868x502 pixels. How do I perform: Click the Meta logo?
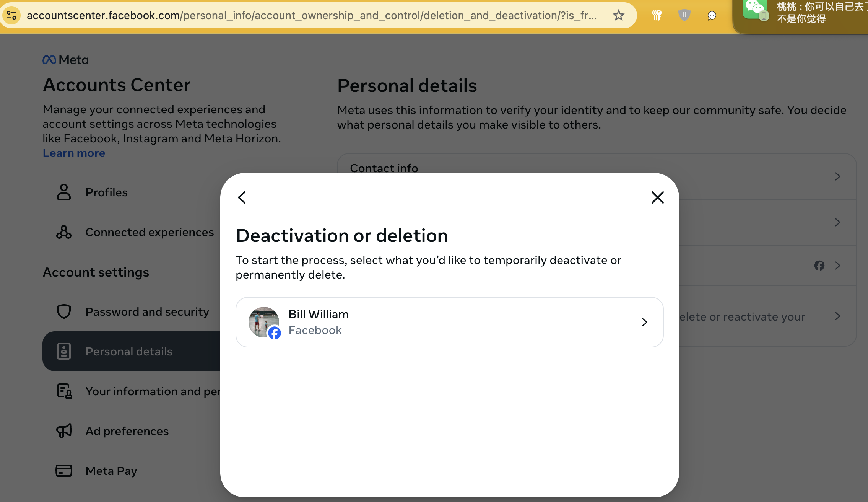(65, 60)
